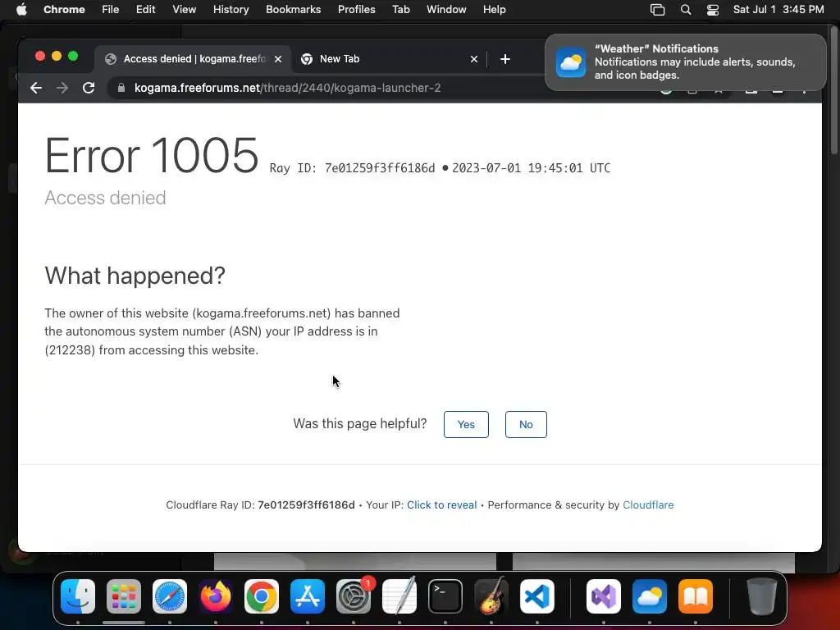The width and height of the screenshot is (840, 630).
Task: Open Launchpad from the dock
Action: [124, 596]
